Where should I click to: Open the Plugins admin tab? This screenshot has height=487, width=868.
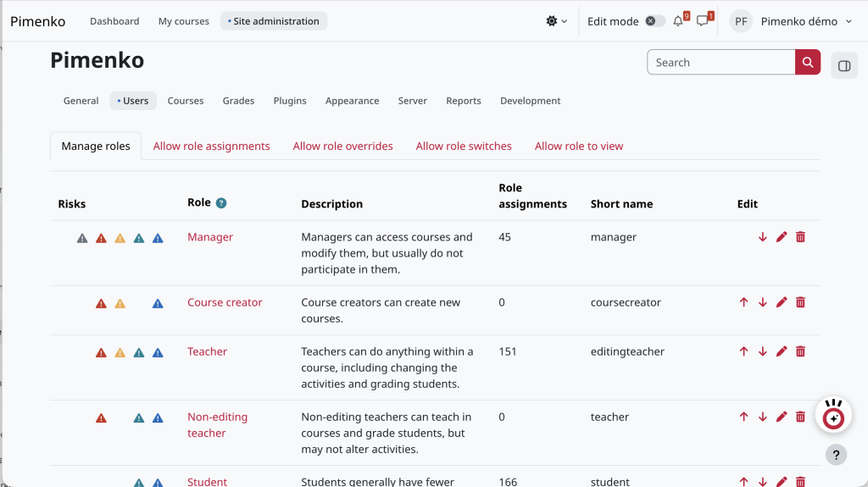pos(290,101)
